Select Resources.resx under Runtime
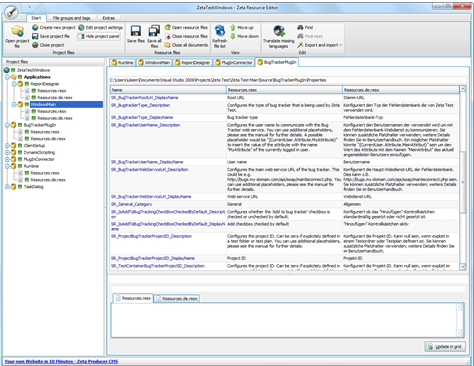The height and width of the screenshot is (366, 474). coord(45,173)
